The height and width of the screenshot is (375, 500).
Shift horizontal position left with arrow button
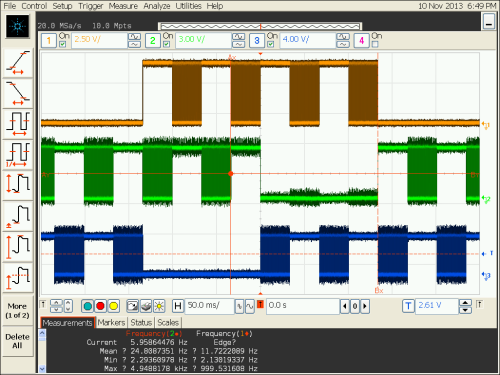click(x=345, y=306)
